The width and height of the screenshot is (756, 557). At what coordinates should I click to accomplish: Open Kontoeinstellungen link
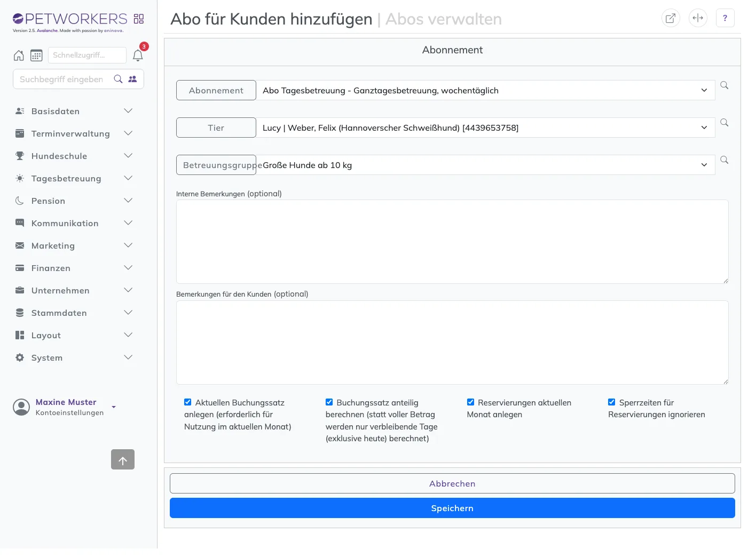(x=69, y=413)
